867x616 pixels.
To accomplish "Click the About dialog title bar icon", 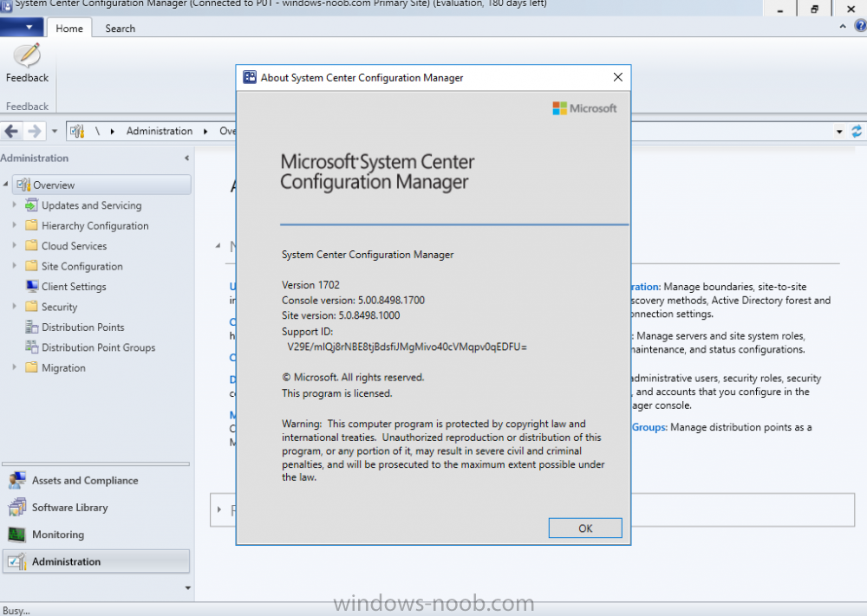I will pyautogui.click(x=250, y=77).
